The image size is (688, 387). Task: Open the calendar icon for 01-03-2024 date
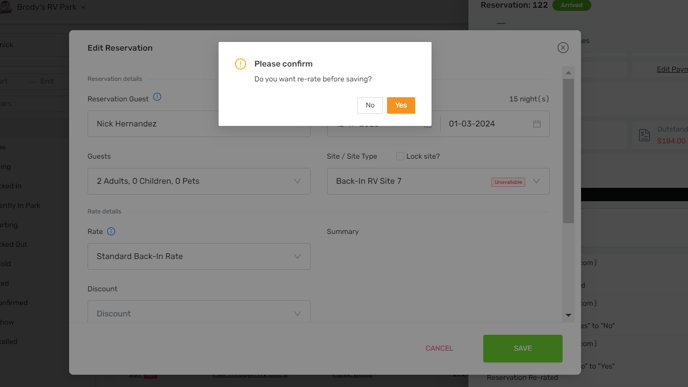point(537,124)
